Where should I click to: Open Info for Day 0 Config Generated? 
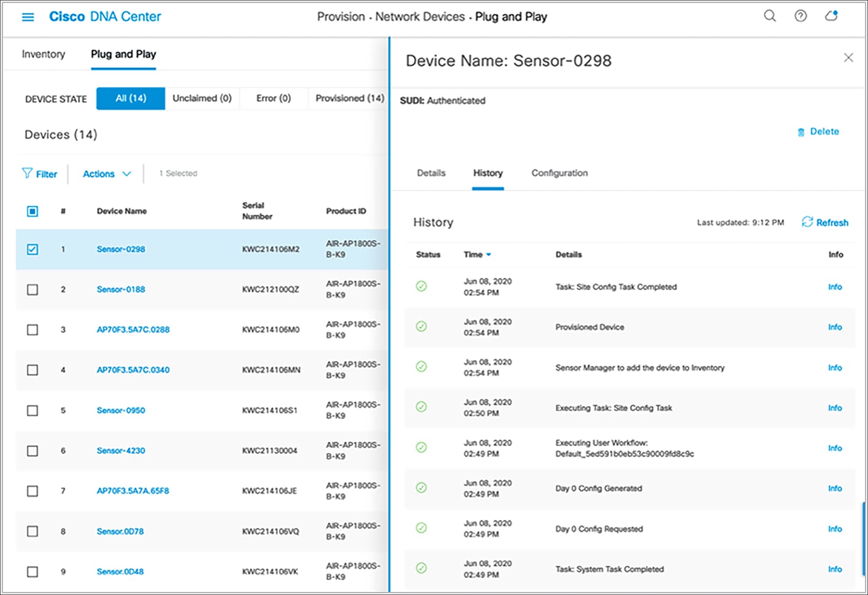(835, 488)
